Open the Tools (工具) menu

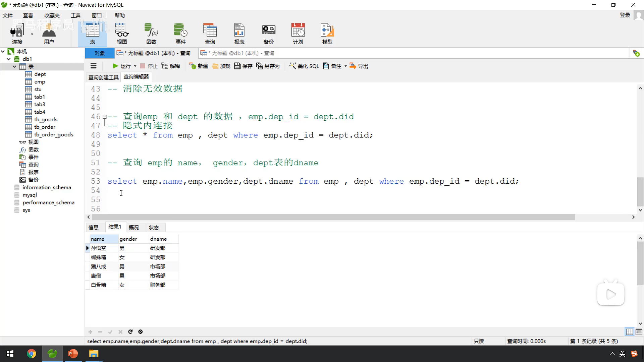coord(75,15)
